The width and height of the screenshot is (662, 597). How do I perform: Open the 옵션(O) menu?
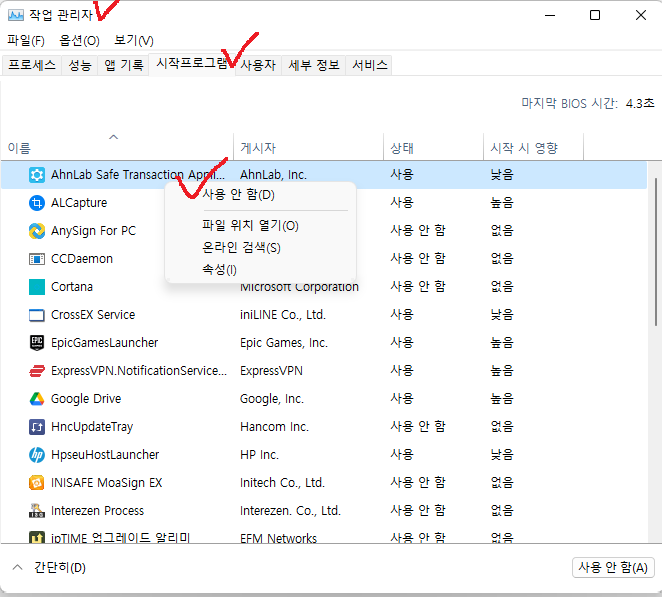coord(79,41)
